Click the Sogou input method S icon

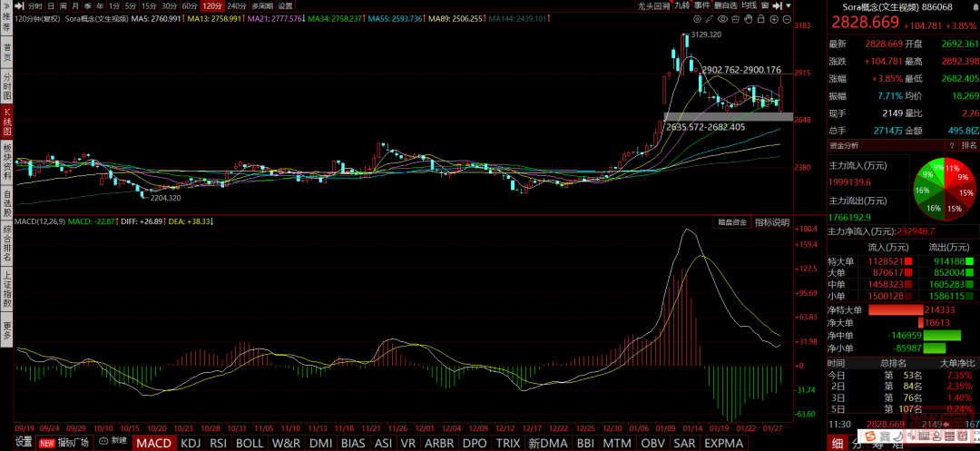pos(867,439)
